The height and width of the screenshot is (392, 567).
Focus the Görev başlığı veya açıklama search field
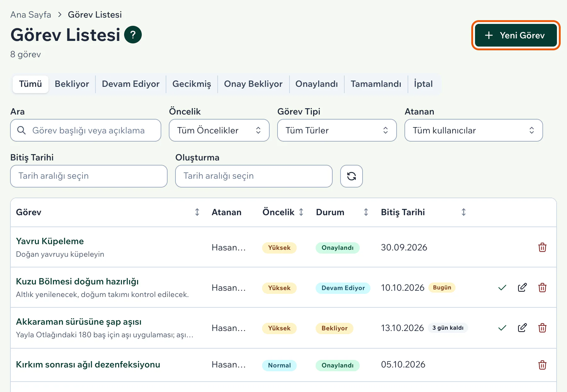[x=86, y=130]
